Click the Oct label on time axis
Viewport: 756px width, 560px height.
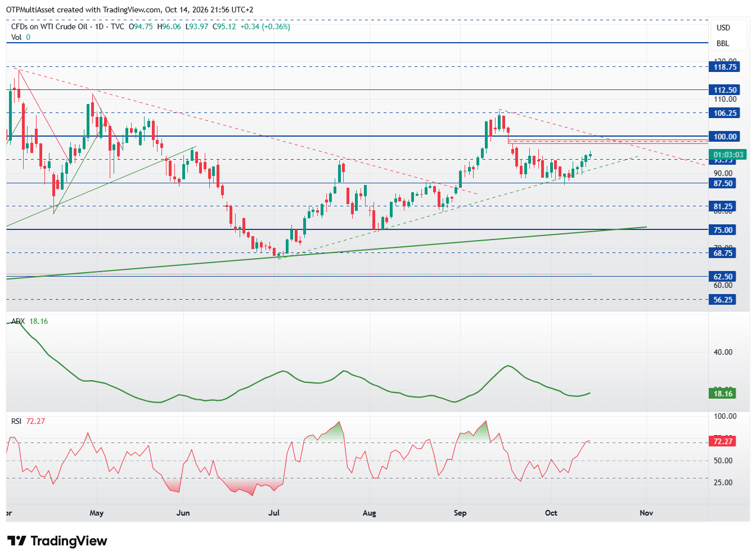click(551, 513)
